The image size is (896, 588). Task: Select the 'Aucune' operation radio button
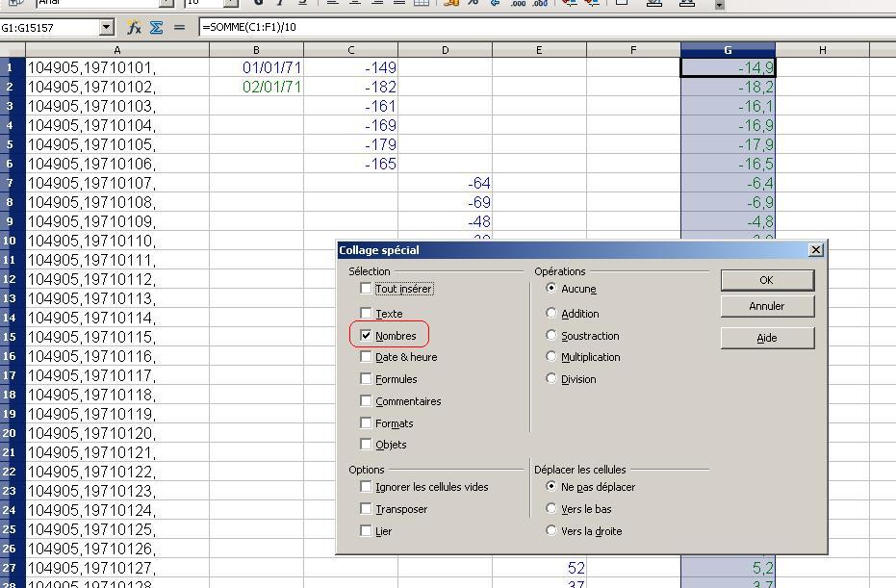pyautogui.click(x=550, y=288)
